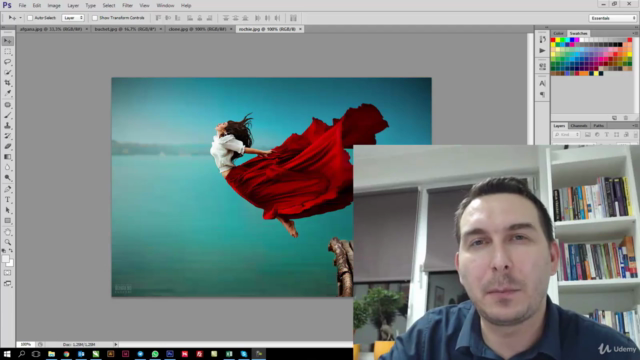
Task: Open the Filter menu
Action: click(x=127, y=6)
